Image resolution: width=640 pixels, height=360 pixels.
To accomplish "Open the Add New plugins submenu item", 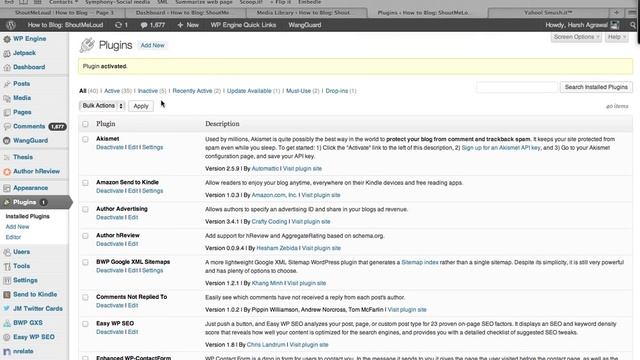I will coord(18,227).
